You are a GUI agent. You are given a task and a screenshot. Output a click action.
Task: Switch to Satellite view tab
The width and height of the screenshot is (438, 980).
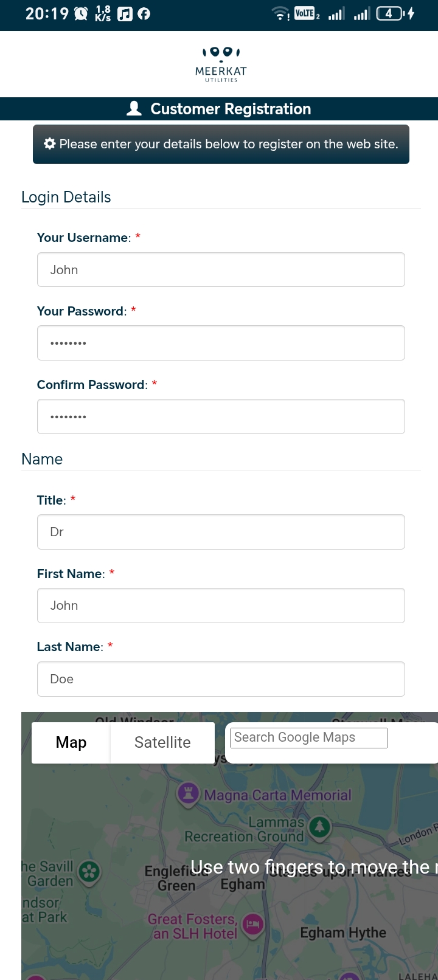[162, 742]
